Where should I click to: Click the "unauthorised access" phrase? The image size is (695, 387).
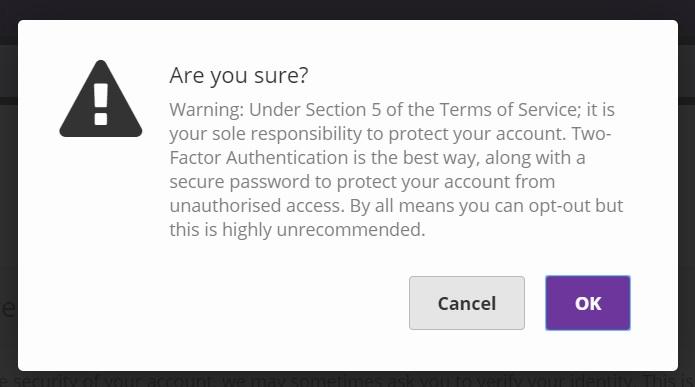257,206
